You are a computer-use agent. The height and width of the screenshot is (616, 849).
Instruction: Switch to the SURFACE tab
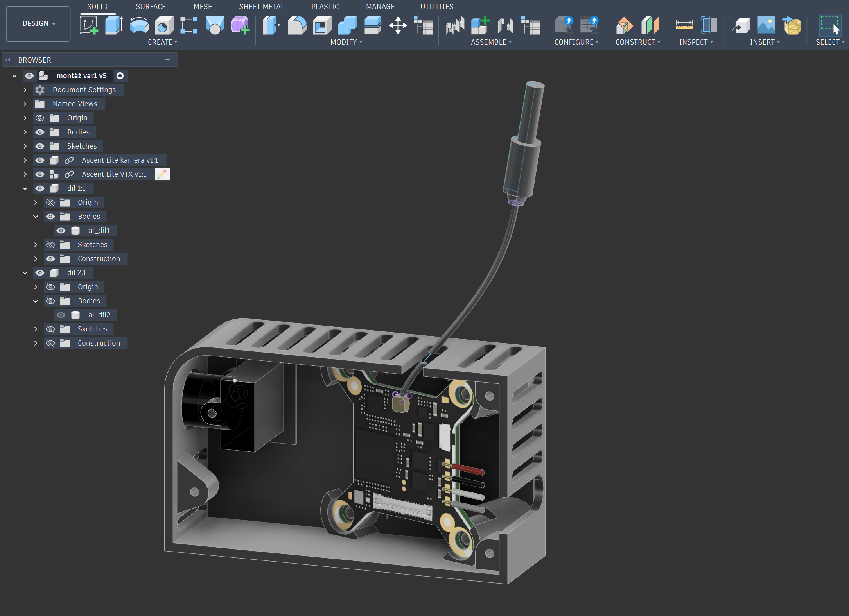tap(151, 7)
